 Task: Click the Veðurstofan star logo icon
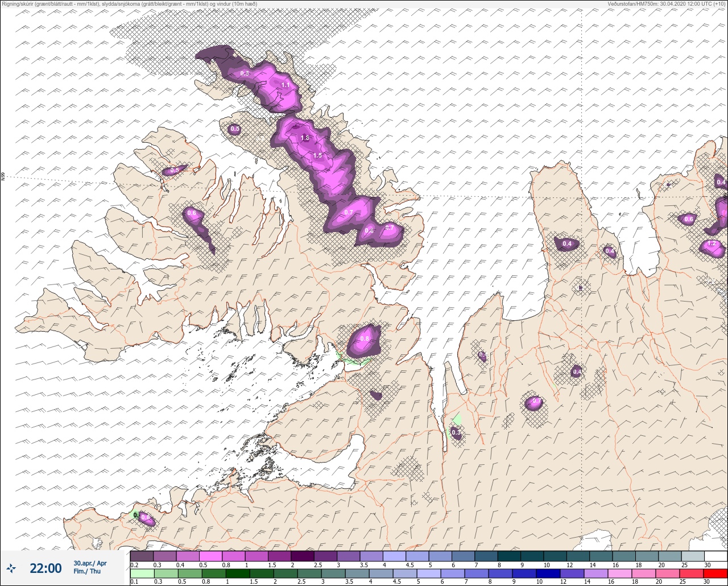pos(11,568)
